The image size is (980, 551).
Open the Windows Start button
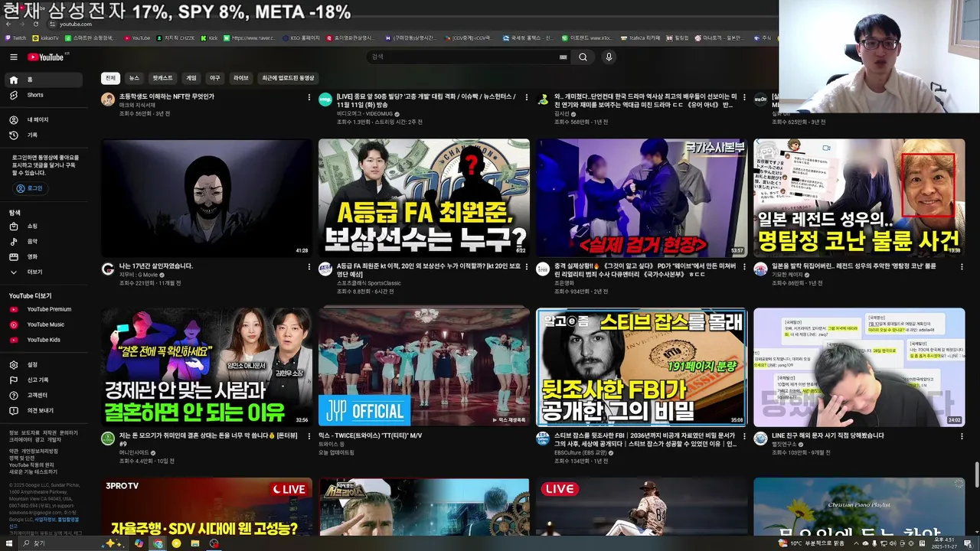click(x=11, y=543)
